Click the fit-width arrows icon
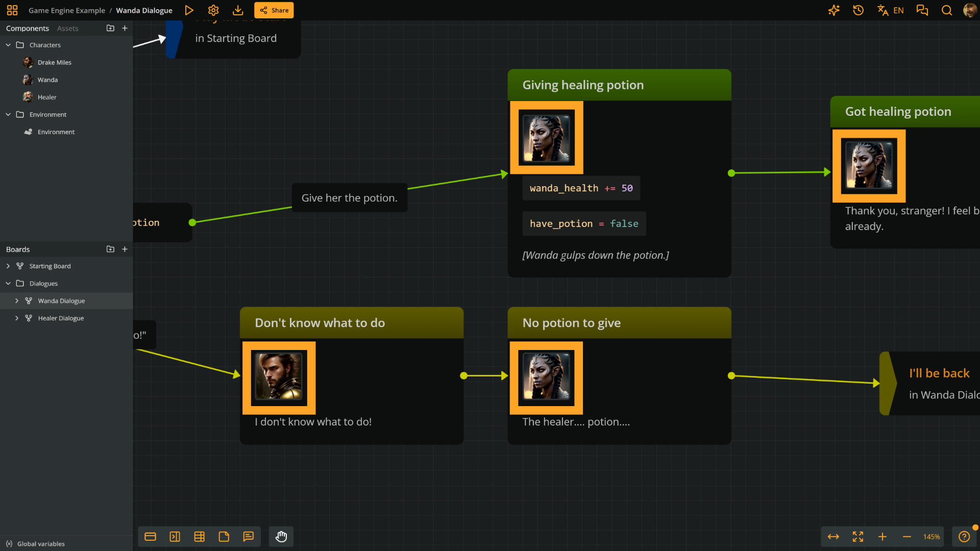 [x=834, y=537]
